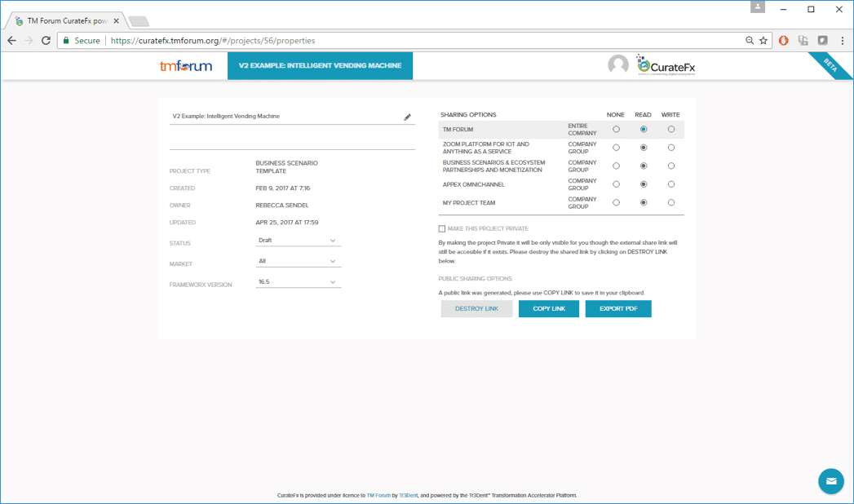The width and height of the screenshot is (854, 504).
Task: Click the zoom magnifier icon in address bar
Action: pos(750,41)
